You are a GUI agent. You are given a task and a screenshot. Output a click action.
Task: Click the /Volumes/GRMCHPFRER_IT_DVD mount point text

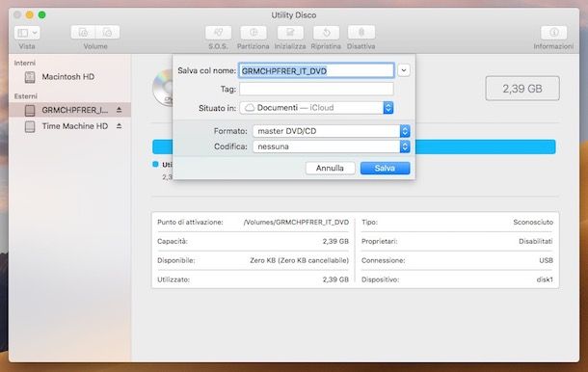tap(296, 222)
